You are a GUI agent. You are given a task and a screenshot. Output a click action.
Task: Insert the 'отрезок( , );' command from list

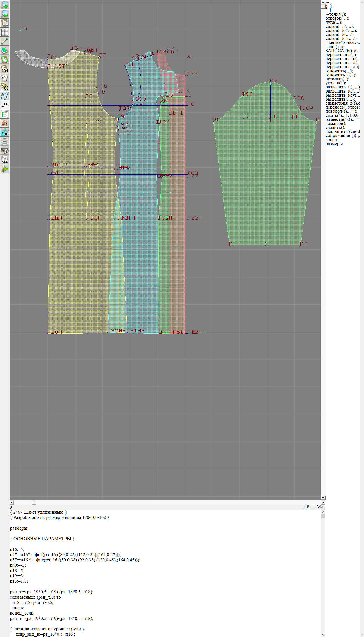click(x=337, y=18)
